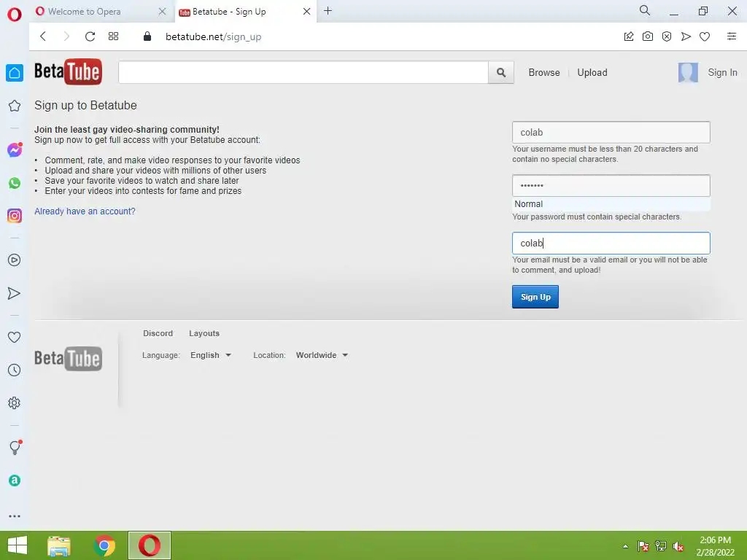Focus the password field with dots

[611, 186]
